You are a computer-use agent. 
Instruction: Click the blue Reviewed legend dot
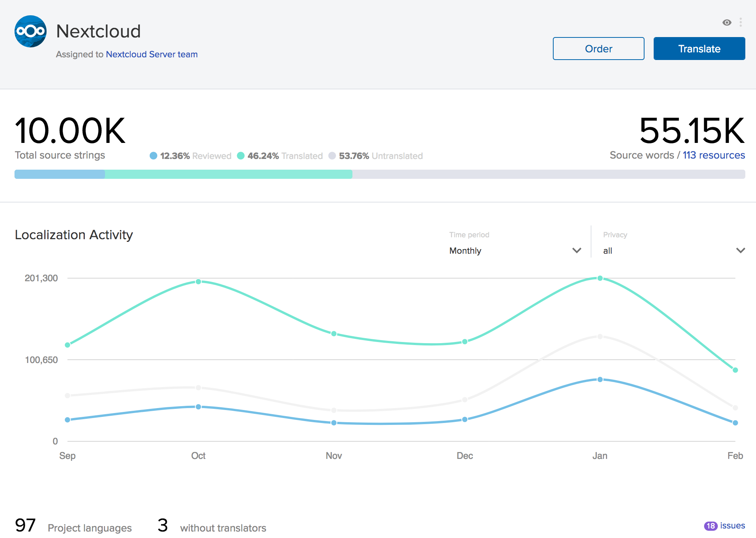coord(153,156)
